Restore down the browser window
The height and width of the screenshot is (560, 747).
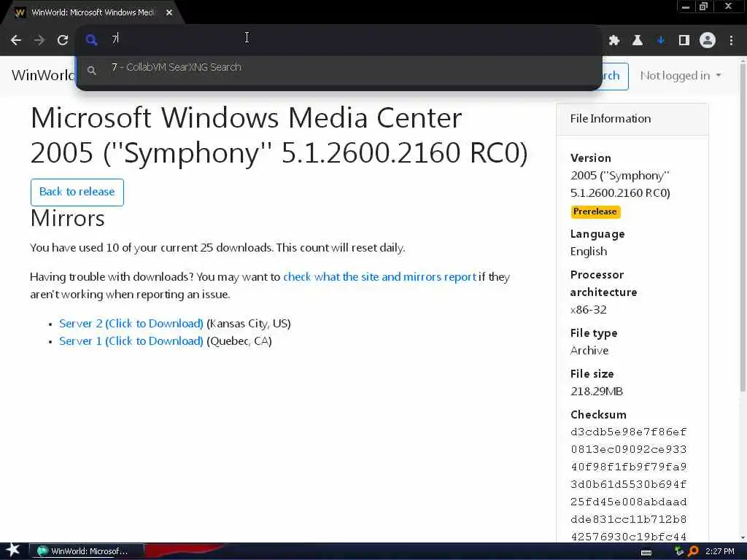pyautogui.click(x=704, y=6)
